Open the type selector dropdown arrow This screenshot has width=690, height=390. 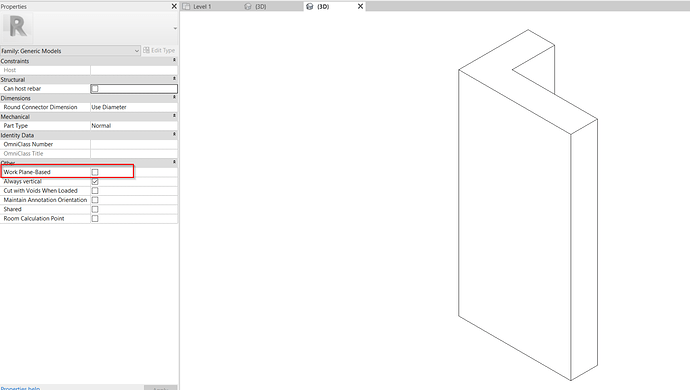point(175,29)
